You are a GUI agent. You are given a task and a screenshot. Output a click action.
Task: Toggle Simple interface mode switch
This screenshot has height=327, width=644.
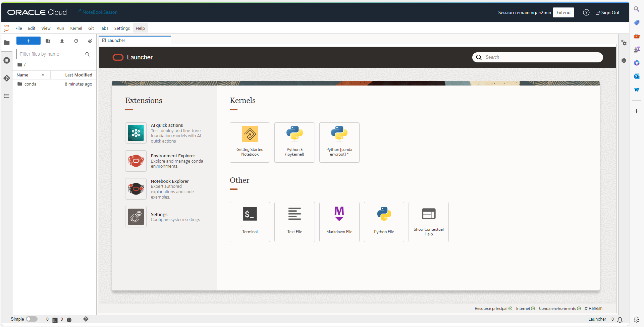coord(32,319)
